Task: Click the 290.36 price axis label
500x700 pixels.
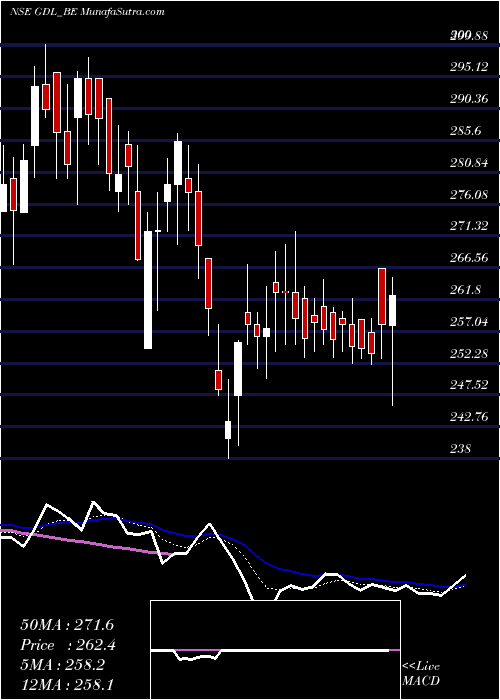Action: 469,99
